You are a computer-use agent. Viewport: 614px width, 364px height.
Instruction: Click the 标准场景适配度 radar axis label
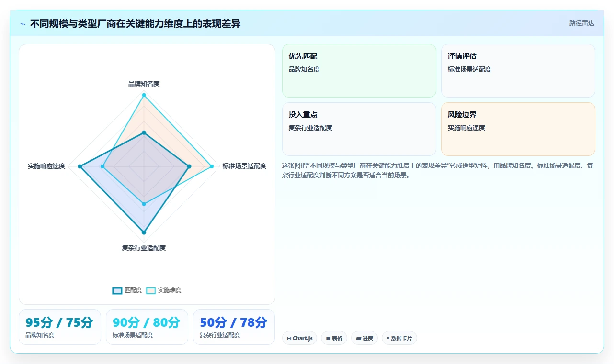(x=244, y=166)
